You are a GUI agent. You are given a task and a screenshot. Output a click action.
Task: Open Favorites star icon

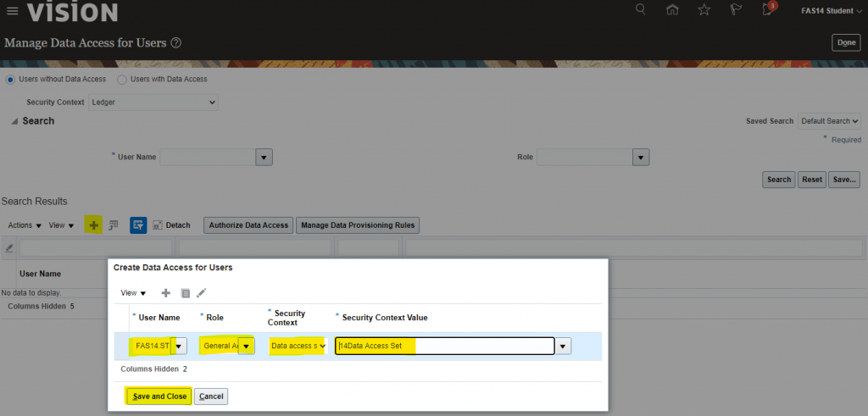[x=704, y=10]
